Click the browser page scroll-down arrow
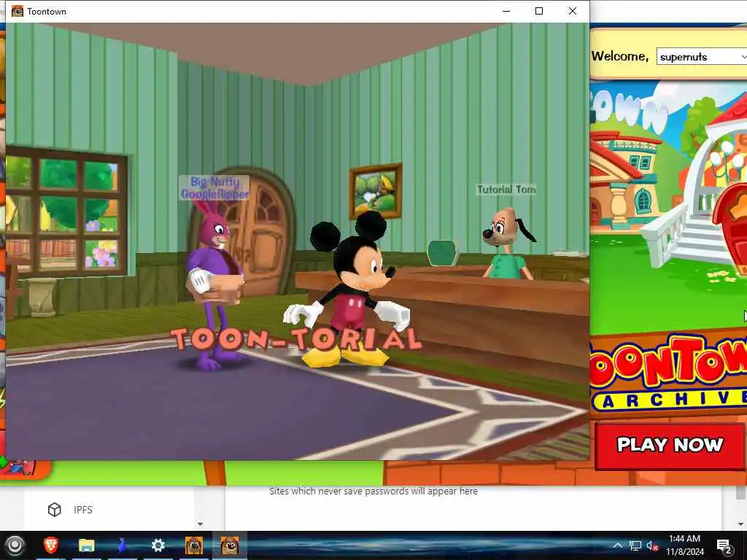Viewport: 747px width, 560px height. click(741, 524)
